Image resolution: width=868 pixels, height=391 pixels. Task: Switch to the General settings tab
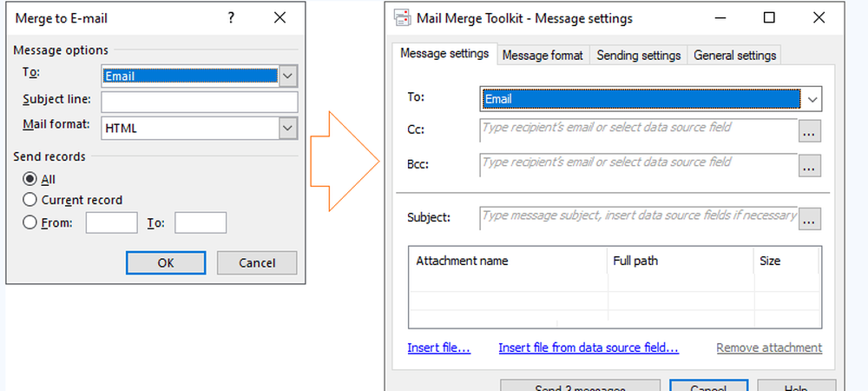click(x=734, y=56)
